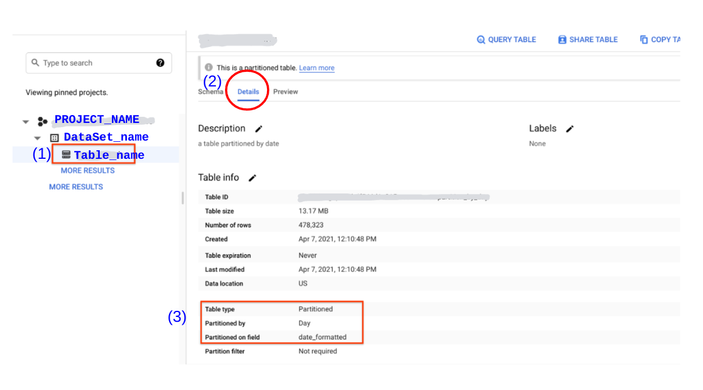Viewport: 703px width, 390px height.
Task: Click the partitioned table info icon
Action: pos(208,67)
